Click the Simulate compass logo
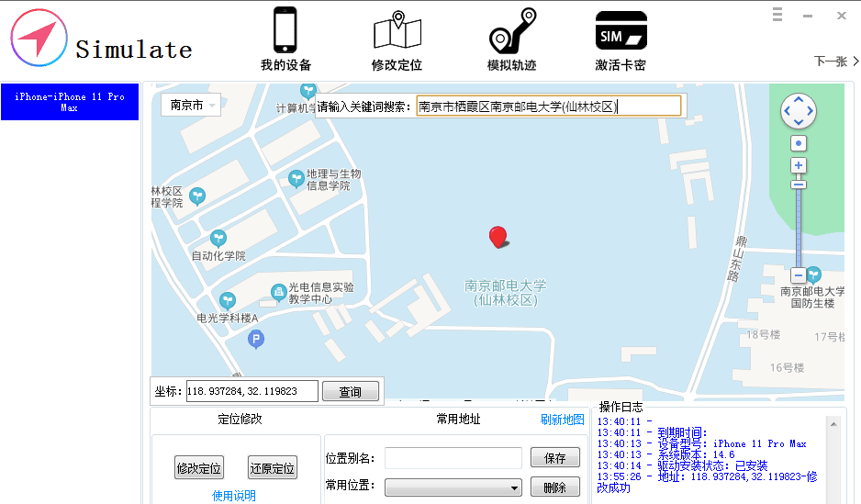Viewport: 861px width, 504px height. [39, 39]
